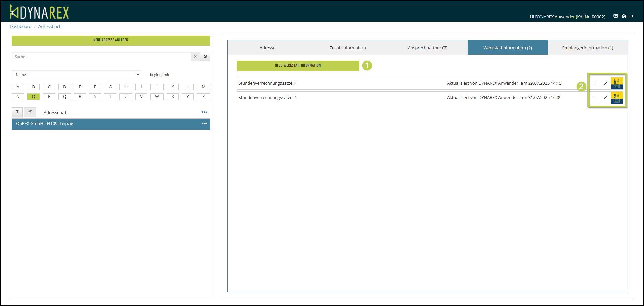Screen dimensions: 644x306
Task: Go to Dashboard via breadcrumb link
Action: pyautogui.click(x=20, y=27)
